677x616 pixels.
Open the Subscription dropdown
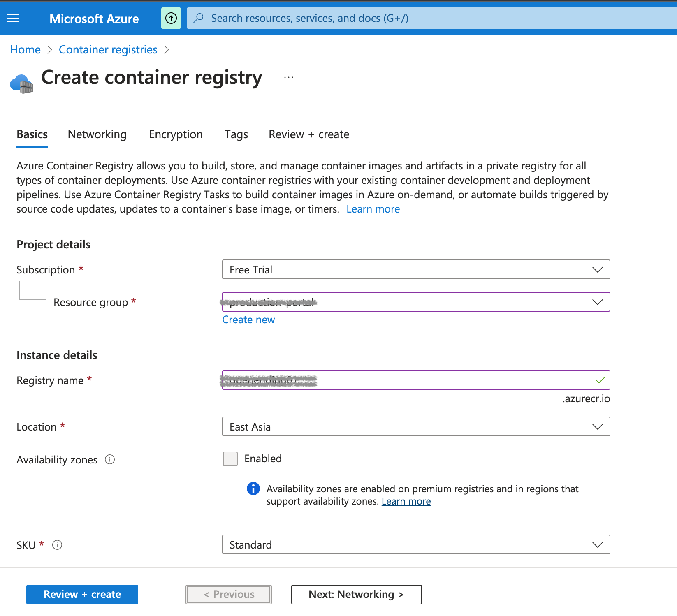pos(416,269)
